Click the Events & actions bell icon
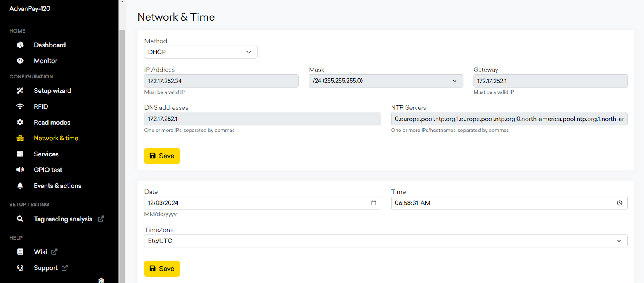The height and width of the screenshot is (283, 644). point(20,186)
